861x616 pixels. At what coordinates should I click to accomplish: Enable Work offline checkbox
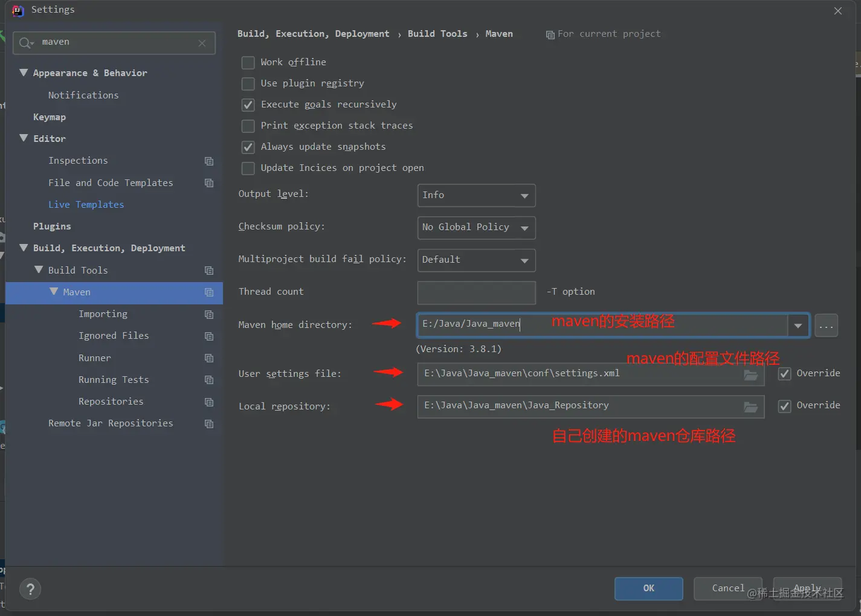coord(248,63)
